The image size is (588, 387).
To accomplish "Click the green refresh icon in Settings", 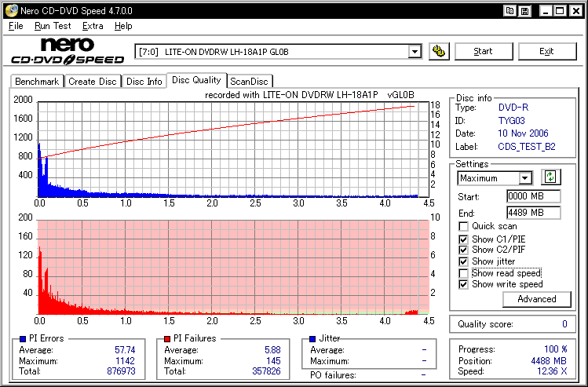I will (x=553, y=177).
